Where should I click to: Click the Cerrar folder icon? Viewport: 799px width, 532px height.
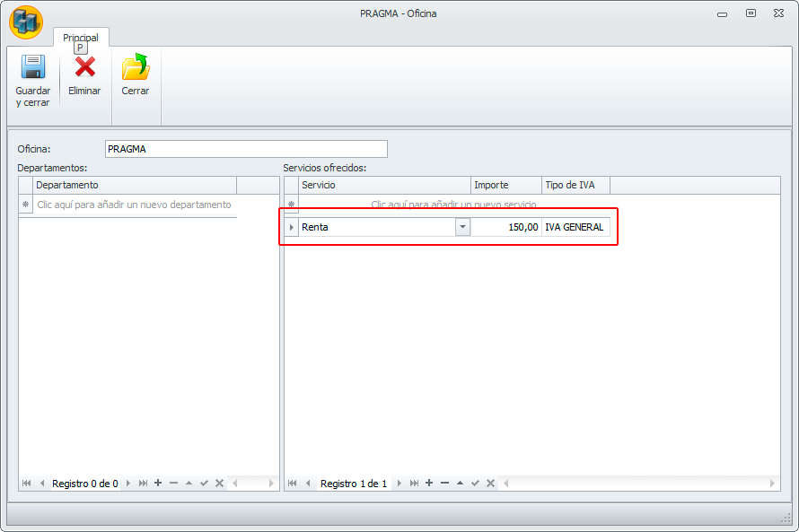pos(136,66)
